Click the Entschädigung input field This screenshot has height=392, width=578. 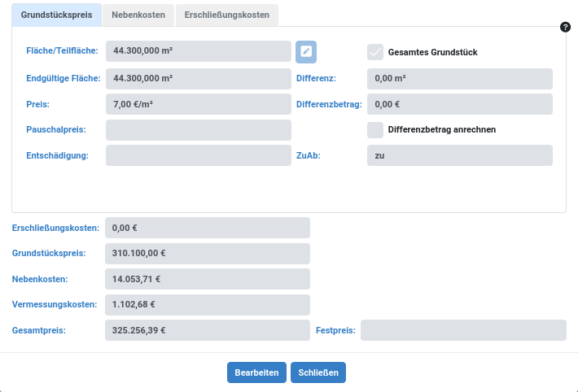[x=198, y=155]
